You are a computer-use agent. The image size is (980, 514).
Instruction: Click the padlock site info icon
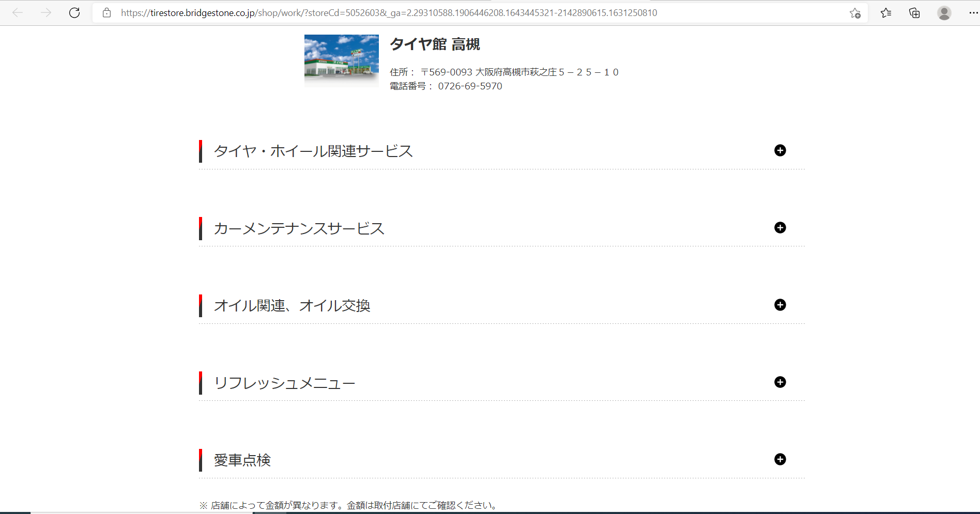(107, 13)
